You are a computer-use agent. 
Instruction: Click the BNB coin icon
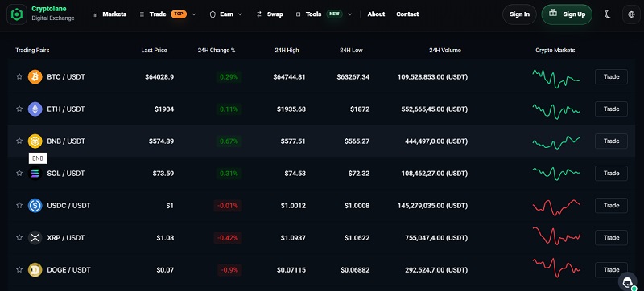[x=35, y=141]
